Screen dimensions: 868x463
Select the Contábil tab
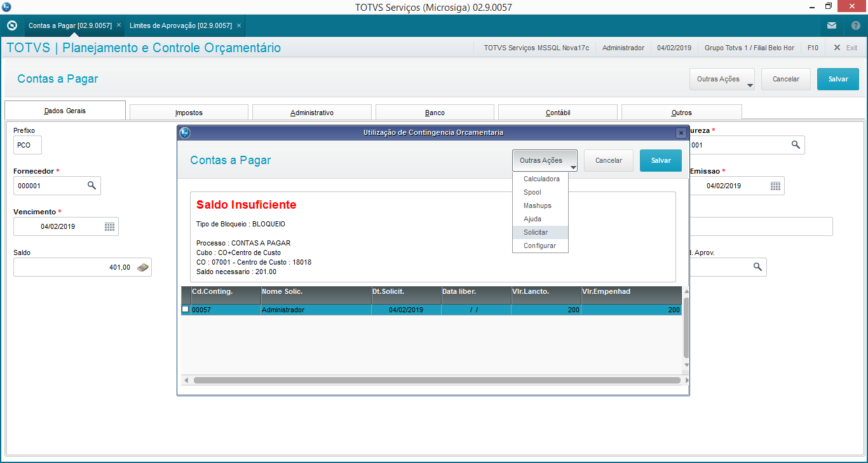[558, 113]
